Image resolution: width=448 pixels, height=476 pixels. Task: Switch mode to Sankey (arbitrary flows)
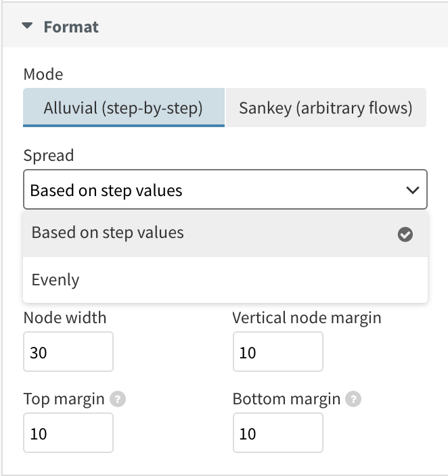(326, 108)
